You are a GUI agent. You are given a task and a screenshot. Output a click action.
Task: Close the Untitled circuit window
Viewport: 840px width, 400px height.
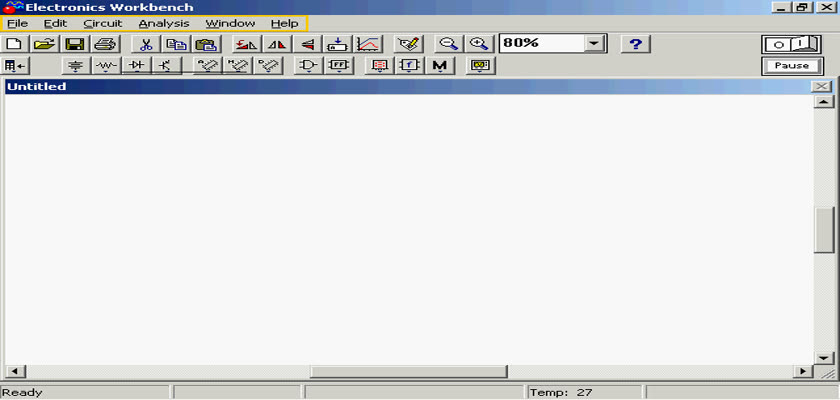pyautogui.click(x=822, y=87)
